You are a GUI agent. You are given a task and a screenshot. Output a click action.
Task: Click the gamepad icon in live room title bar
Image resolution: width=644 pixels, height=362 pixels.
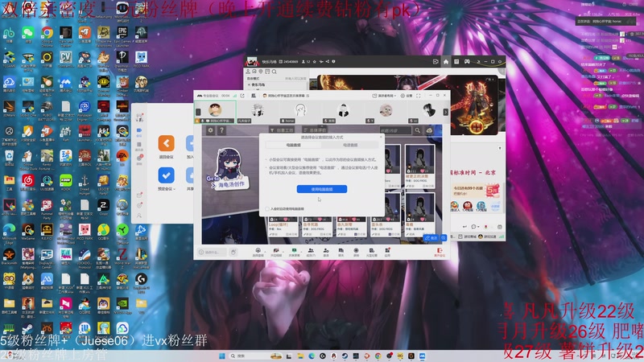[467, 62]
